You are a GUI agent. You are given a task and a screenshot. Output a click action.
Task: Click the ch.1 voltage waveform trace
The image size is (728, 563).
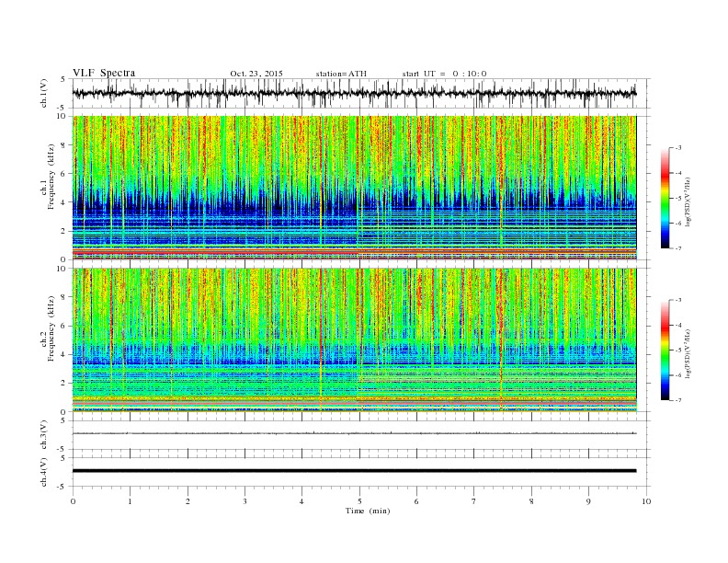click(x=354, y=93)
